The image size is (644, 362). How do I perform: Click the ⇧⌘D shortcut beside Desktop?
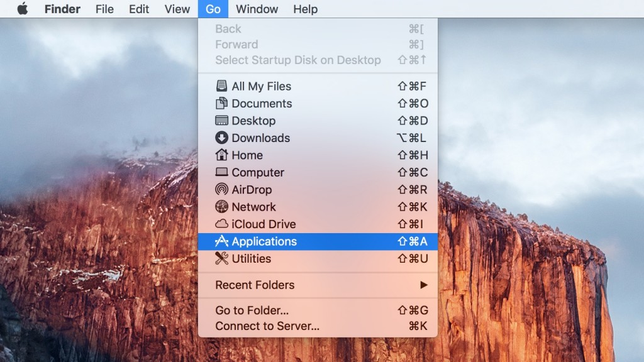(x=413, y=121)
